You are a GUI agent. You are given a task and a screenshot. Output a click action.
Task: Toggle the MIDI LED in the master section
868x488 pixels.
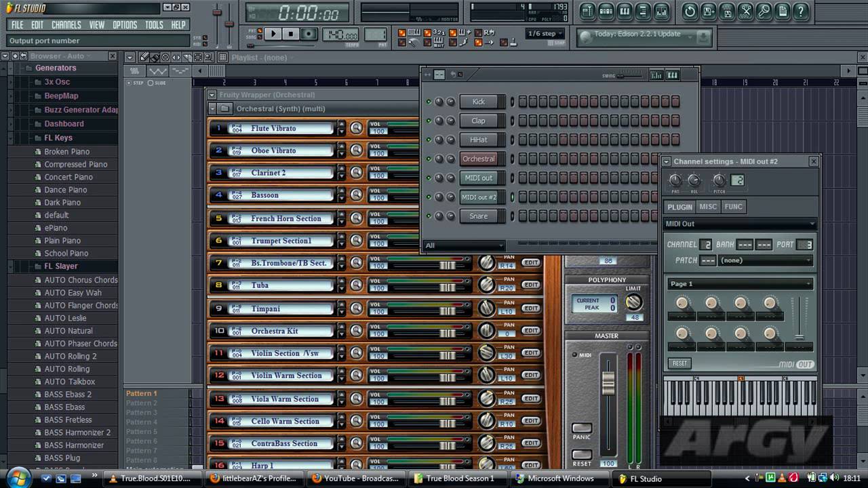click(x=575, y=354)
